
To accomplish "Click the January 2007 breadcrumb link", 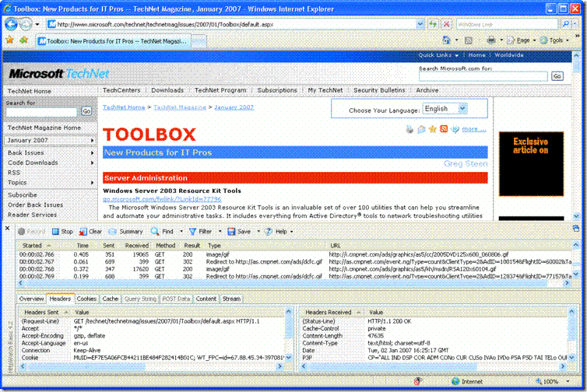I will (x=234, y=107).
